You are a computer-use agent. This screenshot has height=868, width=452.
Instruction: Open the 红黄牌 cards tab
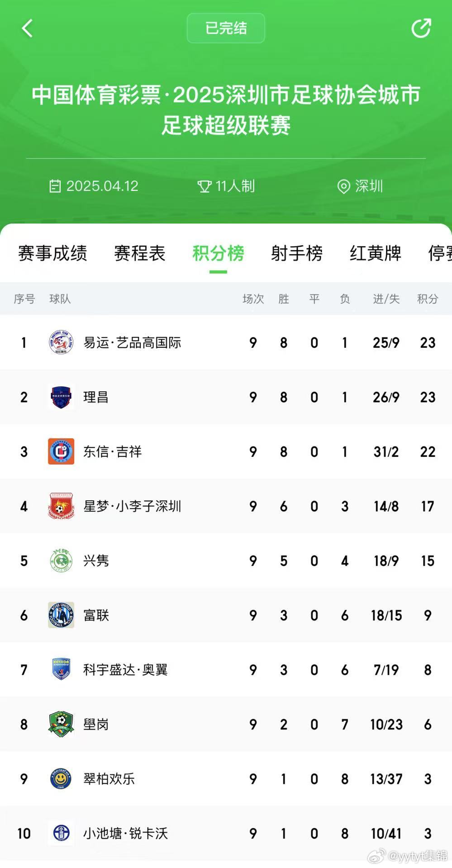click(376, 253)
